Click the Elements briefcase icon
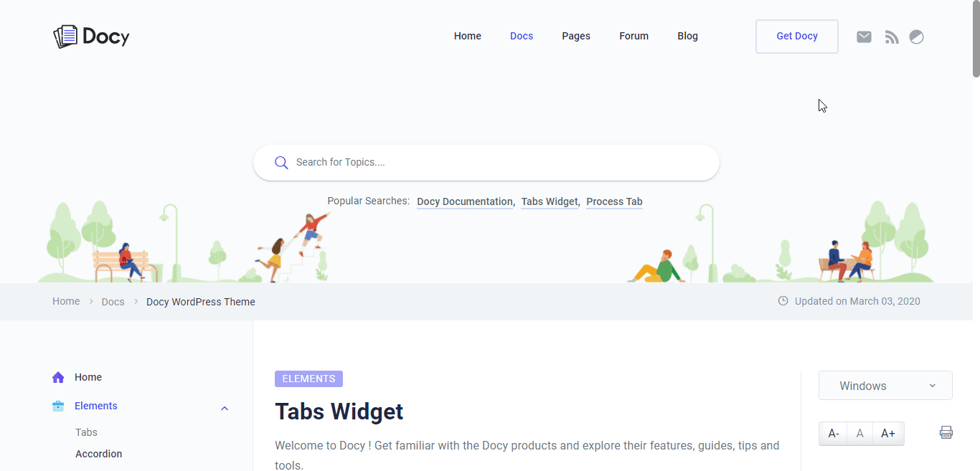The width and height of the screenshot is (980, 471). click(58, 406)
